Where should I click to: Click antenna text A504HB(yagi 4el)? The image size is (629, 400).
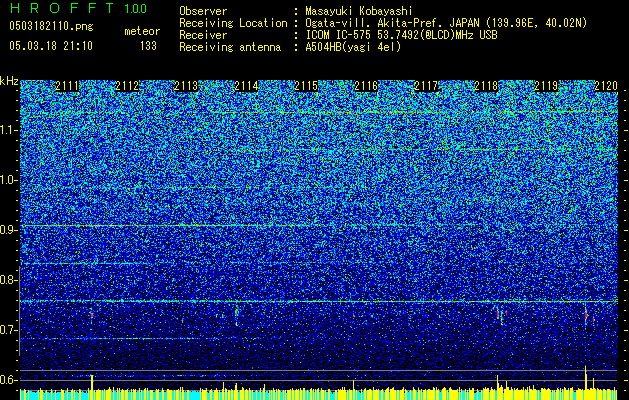click(353, 47)
